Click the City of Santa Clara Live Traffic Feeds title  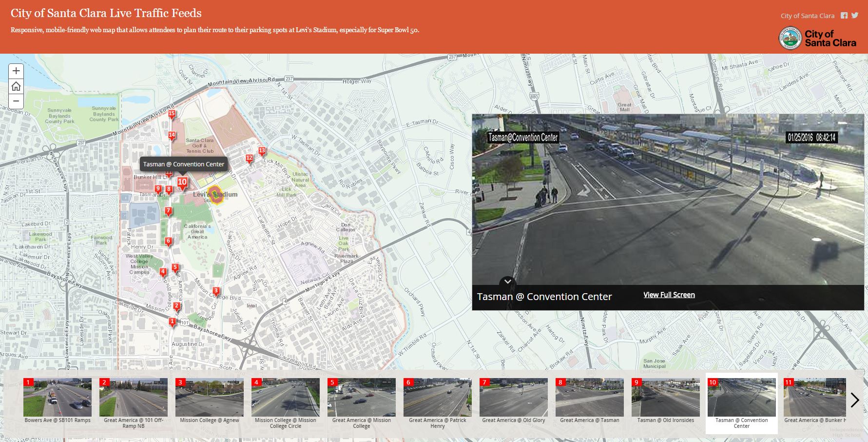[106, 13]
